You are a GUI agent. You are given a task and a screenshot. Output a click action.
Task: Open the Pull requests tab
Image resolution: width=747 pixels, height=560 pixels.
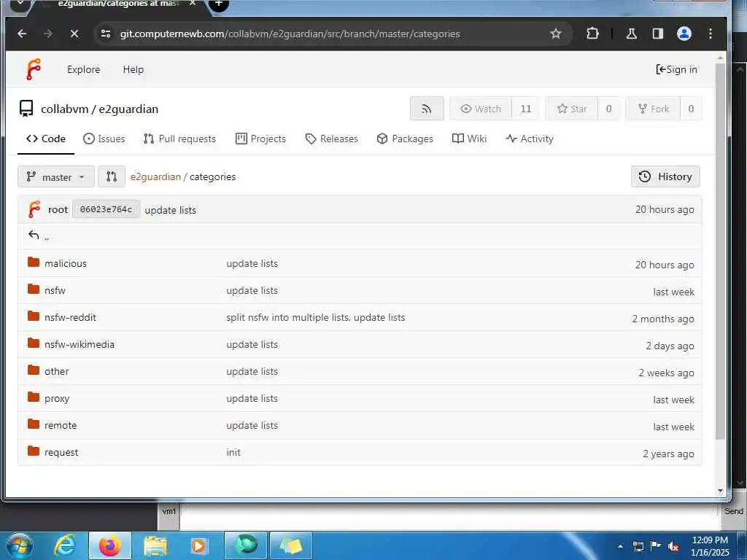[x=179, y=139]
